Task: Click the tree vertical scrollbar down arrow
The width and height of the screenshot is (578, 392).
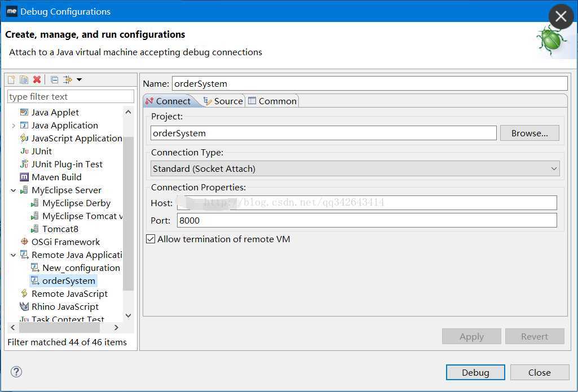Action: [x=128, y=315]
